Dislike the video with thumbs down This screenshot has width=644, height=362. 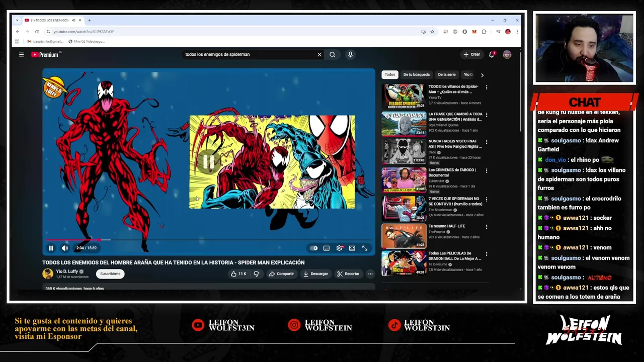257,274
